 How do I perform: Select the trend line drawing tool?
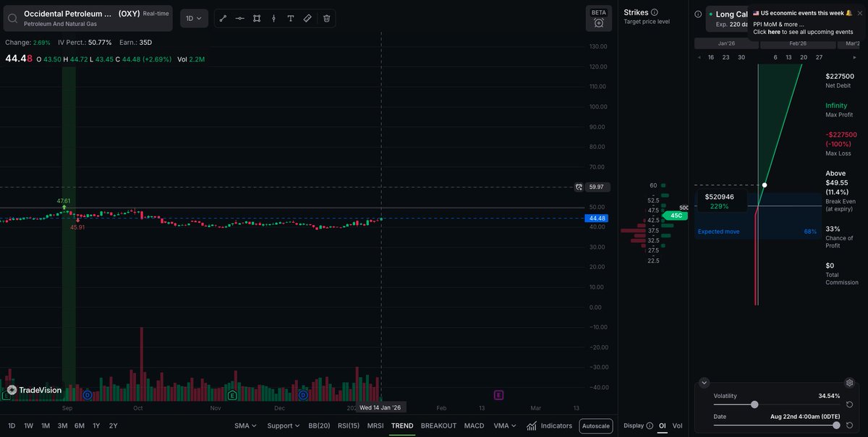[223, 18]
